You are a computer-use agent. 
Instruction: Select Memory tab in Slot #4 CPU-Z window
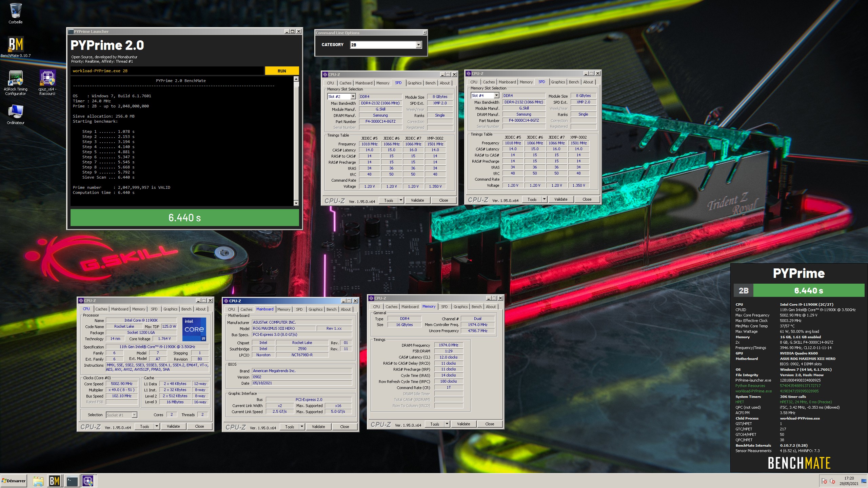click(x=526, y=82)
